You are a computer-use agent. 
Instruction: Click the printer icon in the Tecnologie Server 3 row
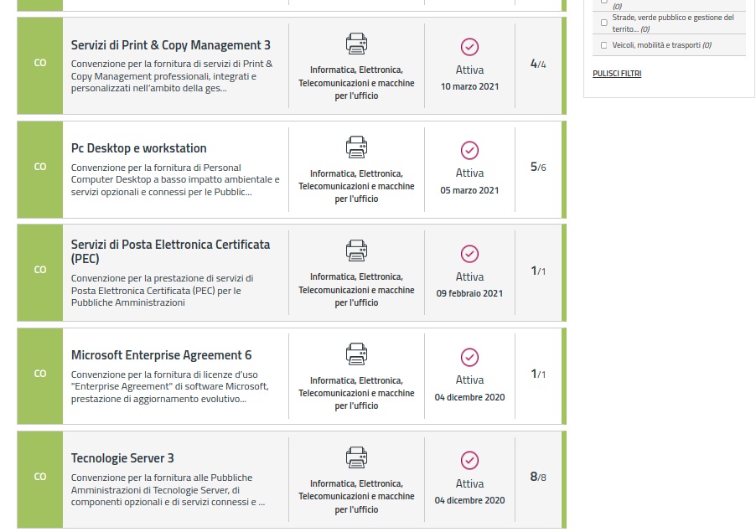point(356,457)
